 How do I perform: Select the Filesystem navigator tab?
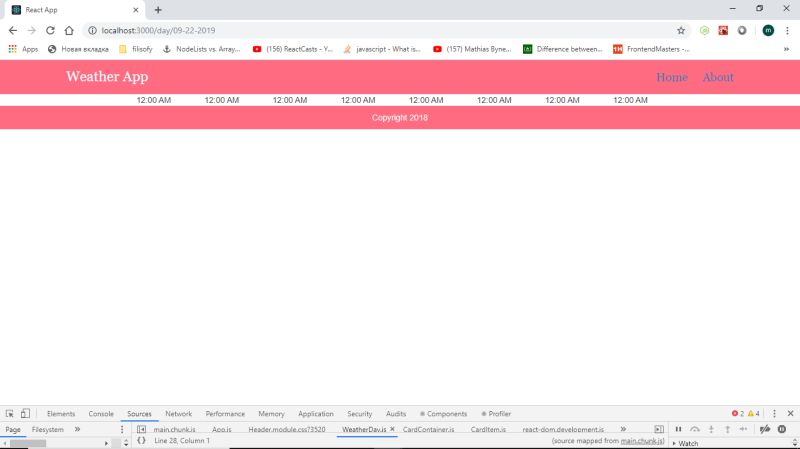[x=48, y=430]
